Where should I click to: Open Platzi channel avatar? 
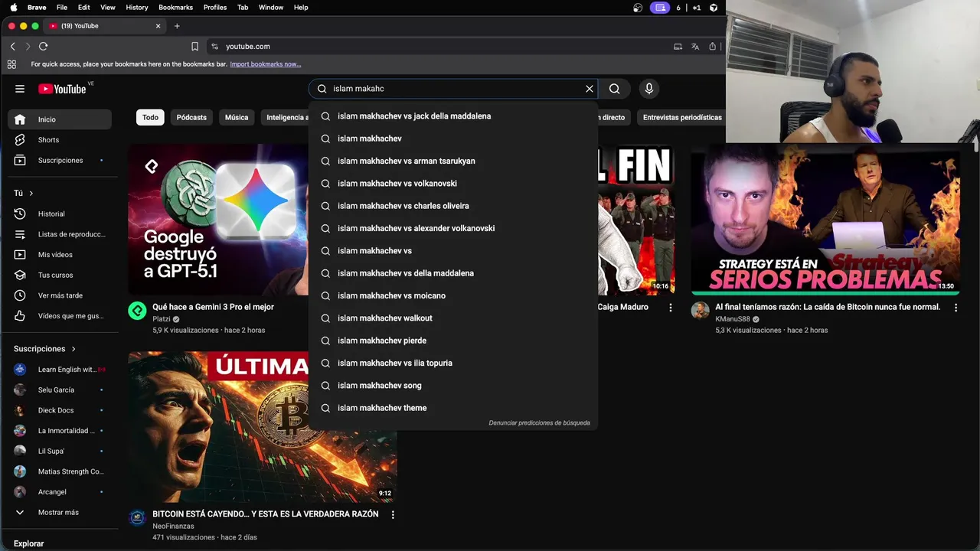tap(137, 311)
